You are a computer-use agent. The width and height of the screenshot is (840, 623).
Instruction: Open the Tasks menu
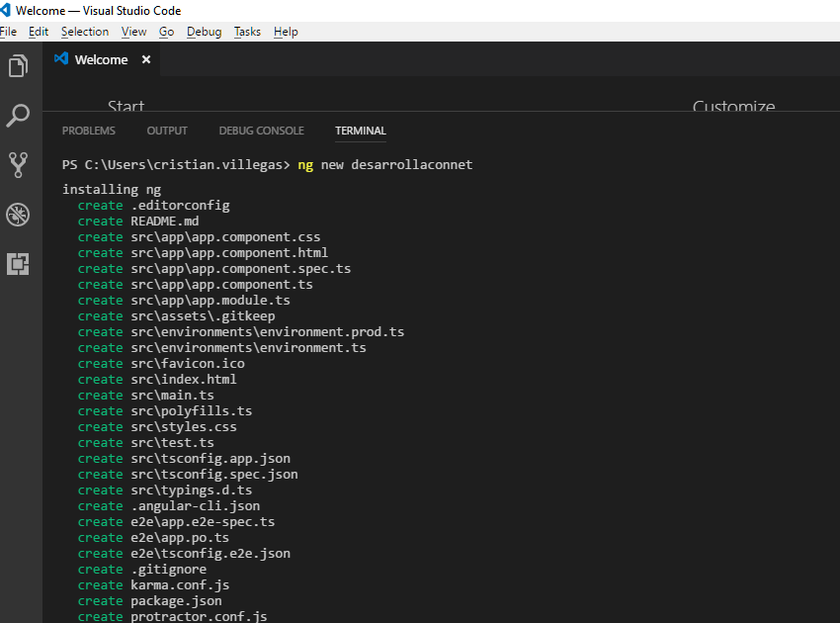pyautogui.click(x=247, y=31)
